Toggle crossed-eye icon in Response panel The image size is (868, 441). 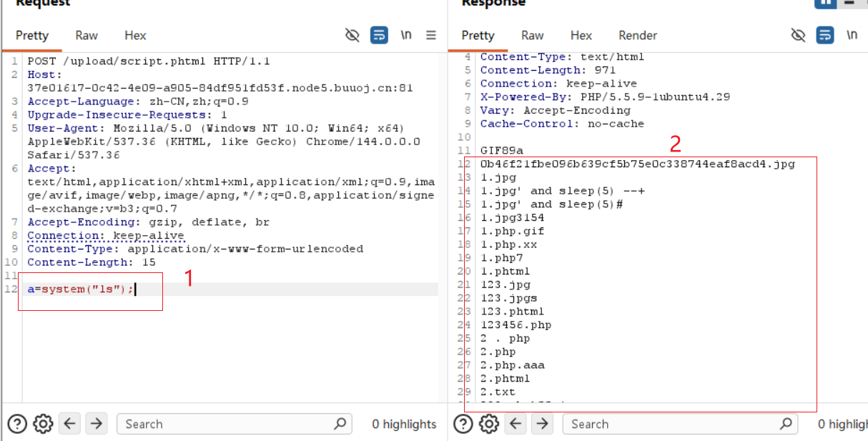[798, 35]
